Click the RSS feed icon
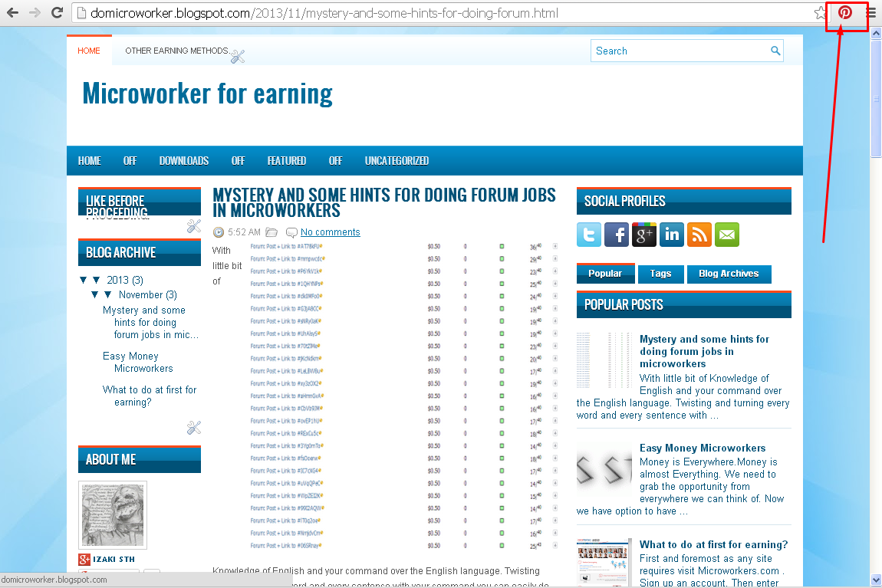The height and width of the screenshot is (588, 882). pyautogui.click(x=699, y=235)
